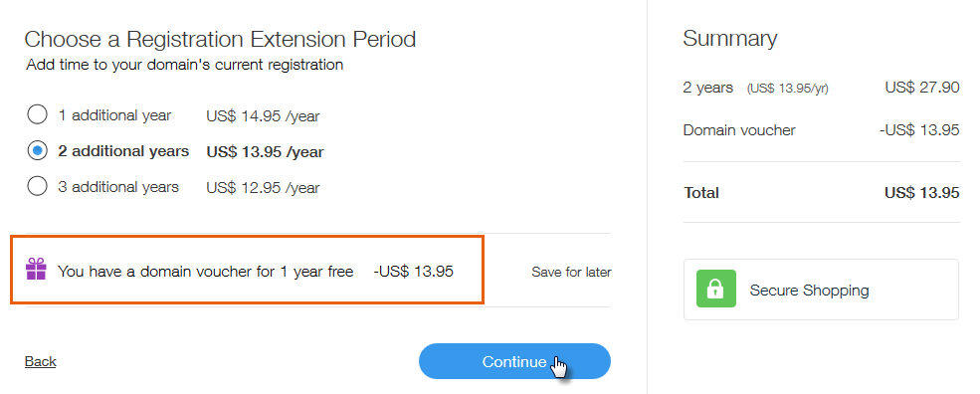This screenshot has height=394, width=980.
Task: Click the Domain voucher line in Summary
Action: click(739, 130)
